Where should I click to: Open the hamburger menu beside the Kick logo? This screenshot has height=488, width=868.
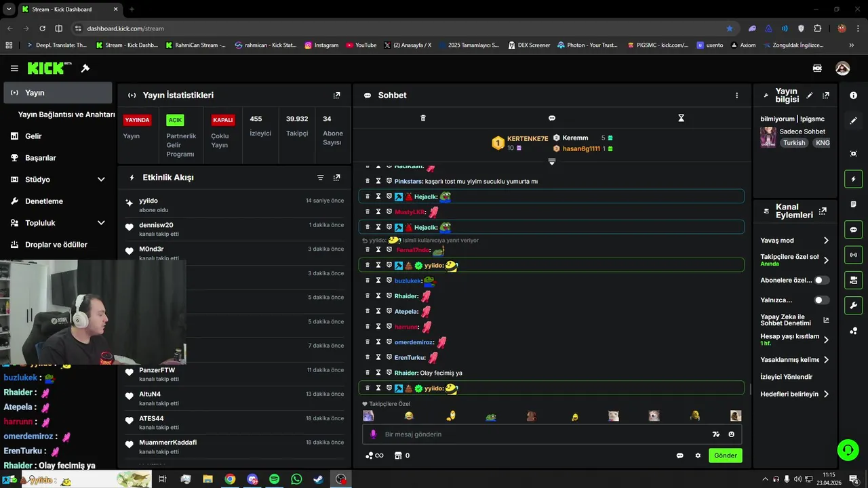(14, 68)
